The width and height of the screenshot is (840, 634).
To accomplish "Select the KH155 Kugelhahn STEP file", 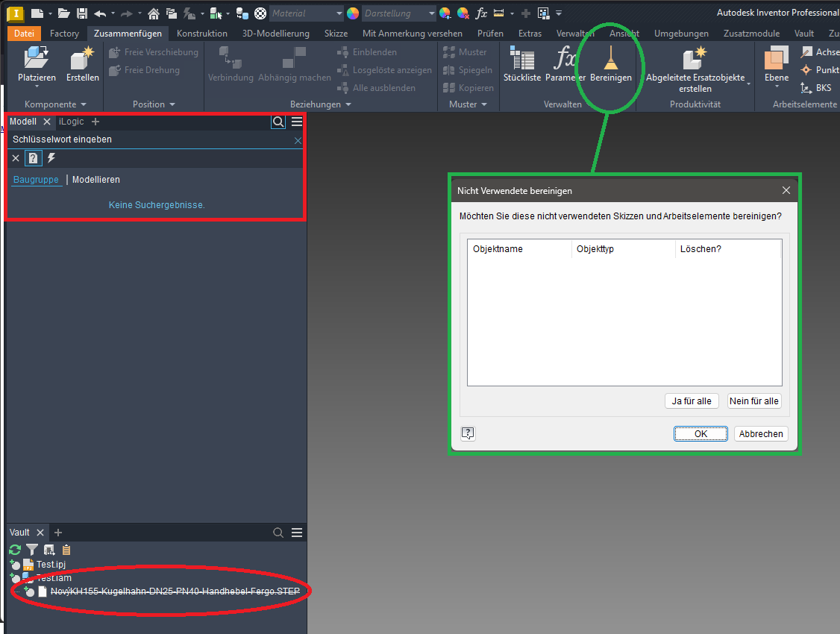I will tap(175, 591).
